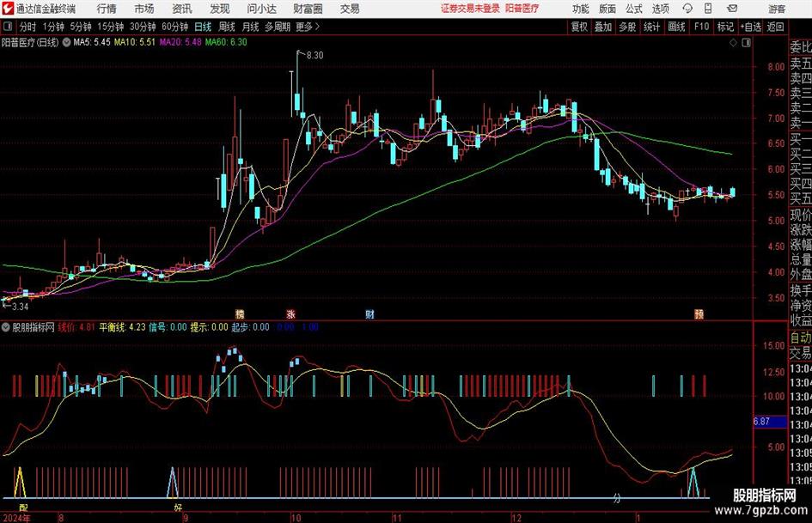Click the MA5: 5.45 value label
812x523 pixels.
92,42
